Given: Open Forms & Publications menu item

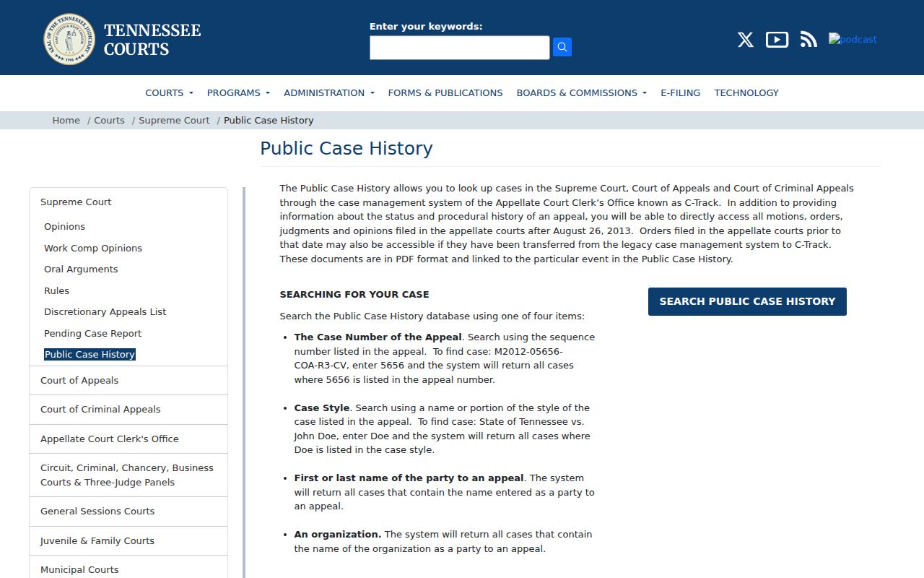Looking at the screenshot, I should pos(445,92).
